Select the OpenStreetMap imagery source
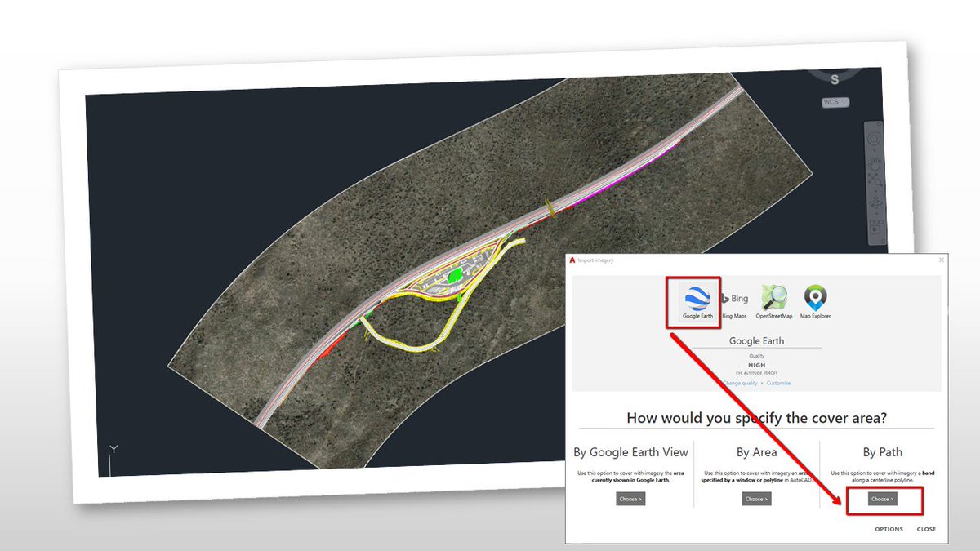This screenshot has height=551, width=980. coord(773,301)
